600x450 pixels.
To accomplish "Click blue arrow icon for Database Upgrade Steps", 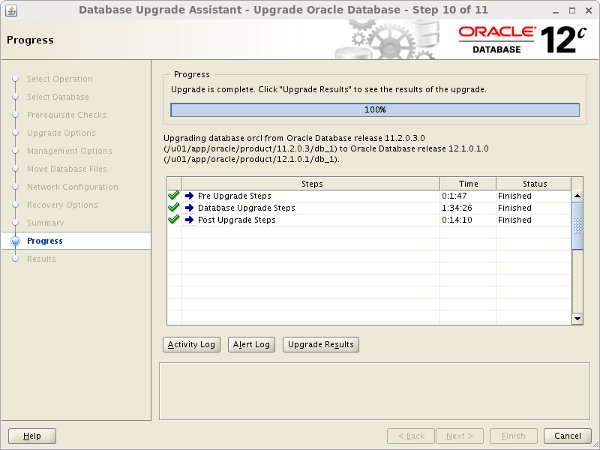I will point(189,208).
